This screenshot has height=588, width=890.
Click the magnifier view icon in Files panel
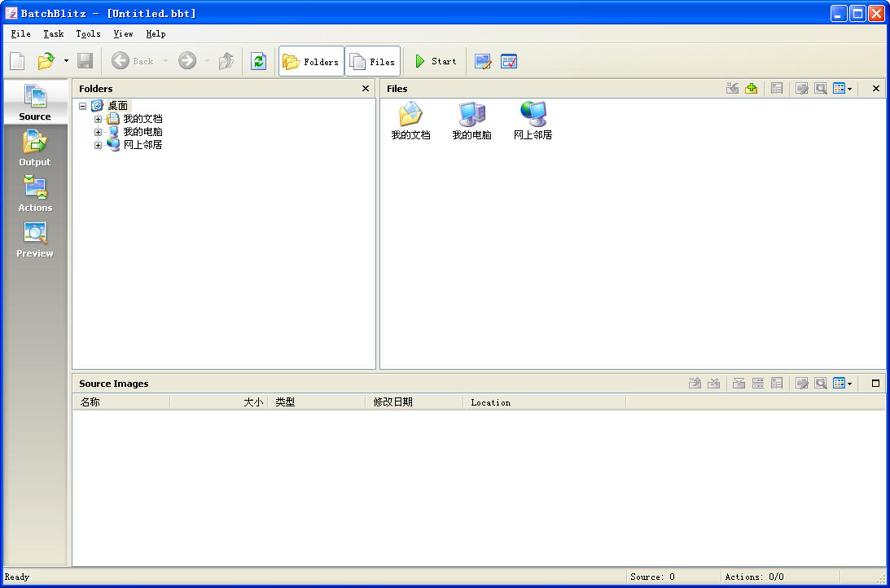(x=821, y=89)
